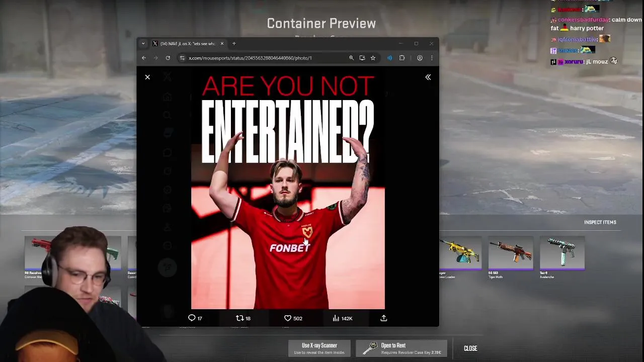
Task: Click the Open to Rent button
Action: [401, 348]
